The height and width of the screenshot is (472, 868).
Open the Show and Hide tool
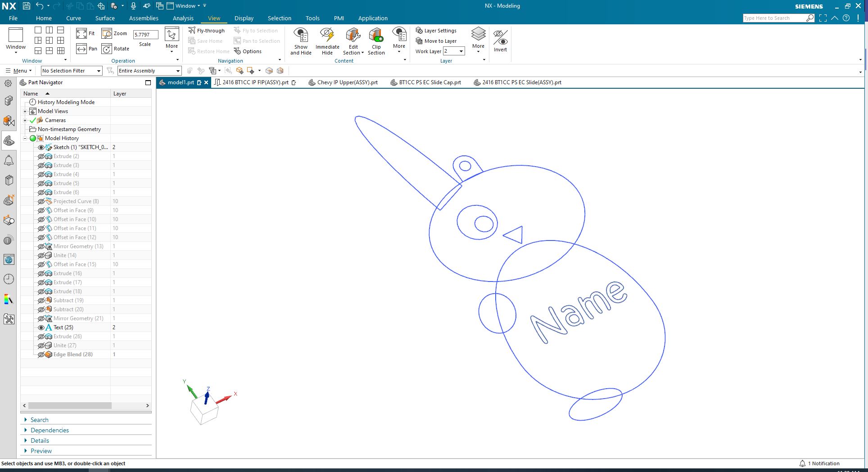(x=301, y=41)
